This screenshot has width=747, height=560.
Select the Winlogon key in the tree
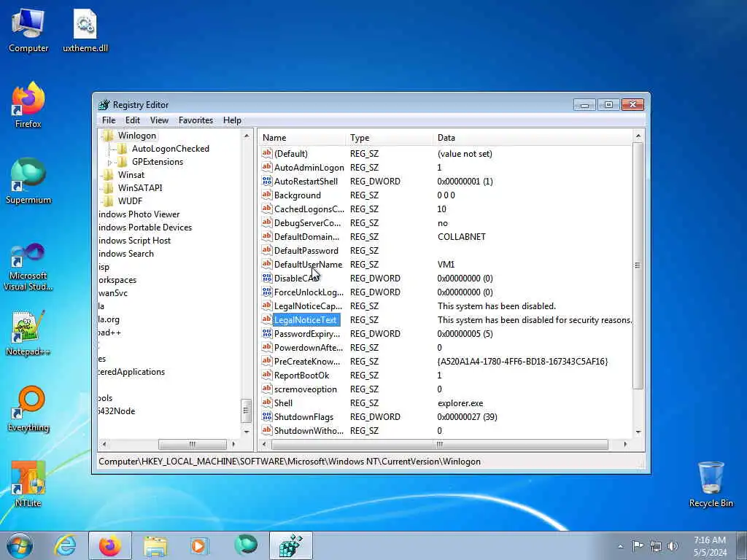136,135
